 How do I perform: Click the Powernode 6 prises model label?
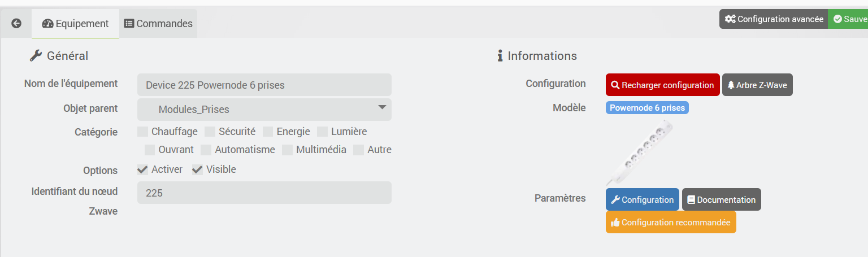click(x=647, y=108)
